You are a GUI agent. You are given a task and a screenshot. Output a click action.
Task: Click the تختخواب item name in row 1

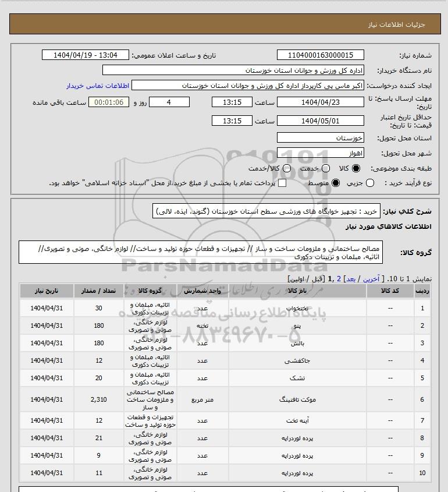coord(297,309)
